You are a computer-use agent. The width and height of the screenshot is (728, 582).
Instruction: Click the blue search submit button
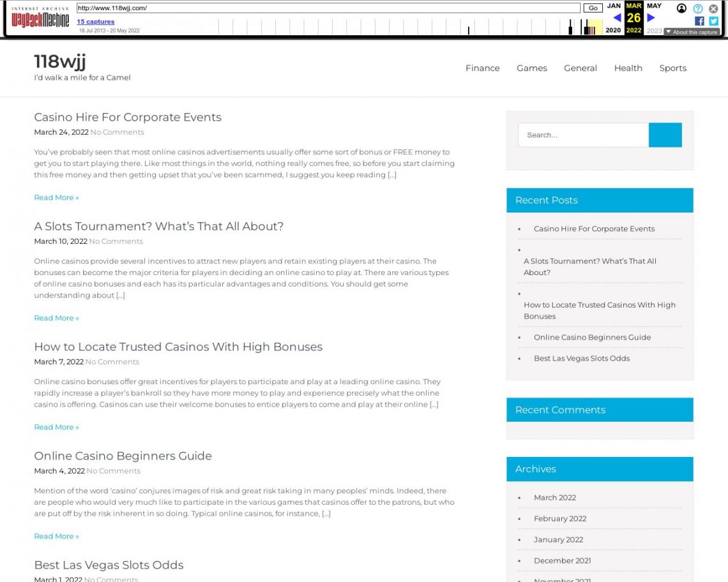point(665,135)
